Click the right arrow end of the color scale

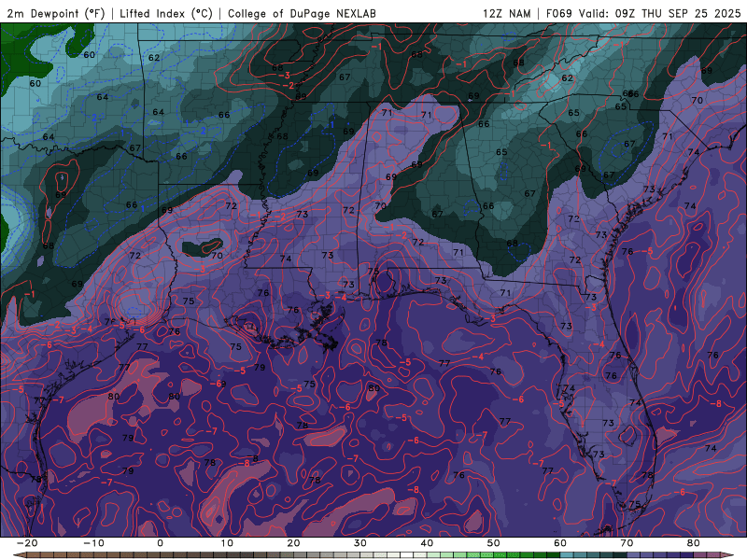pos(727,555)
